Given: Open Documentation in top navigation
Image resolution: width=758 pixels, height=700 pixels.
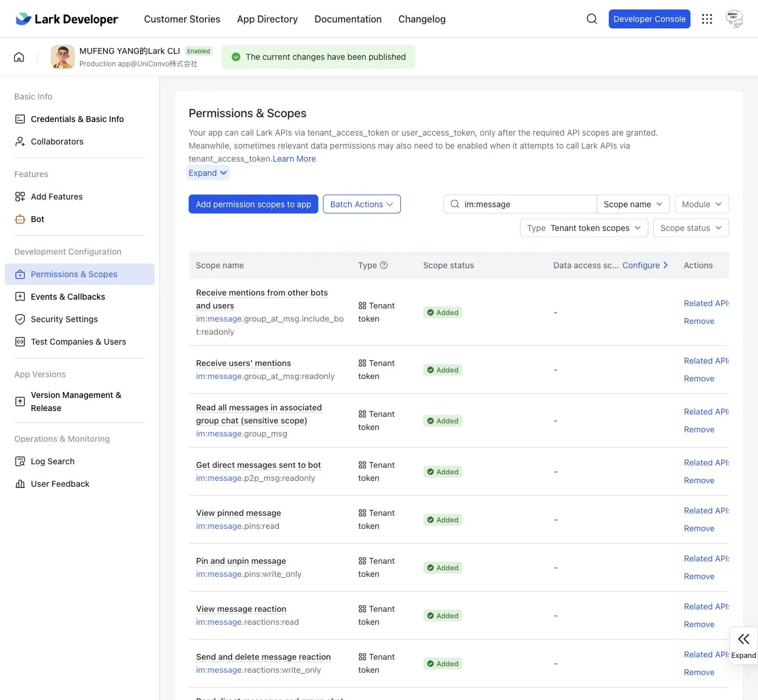Looking at the screenshot, I should (348, 19).
